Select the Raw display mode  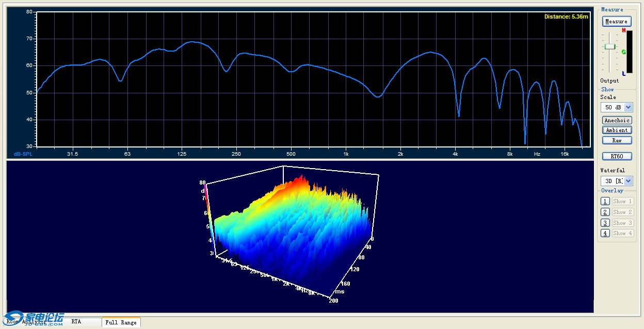click(617, 140)
